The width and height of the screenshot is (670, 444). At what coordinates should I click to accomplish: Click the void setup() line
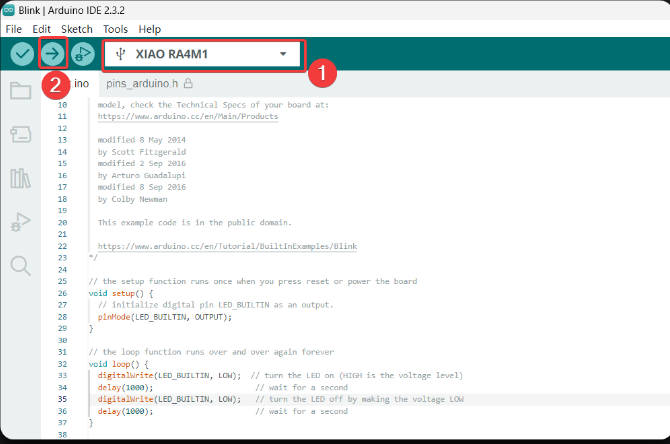[x=120, y=293]
